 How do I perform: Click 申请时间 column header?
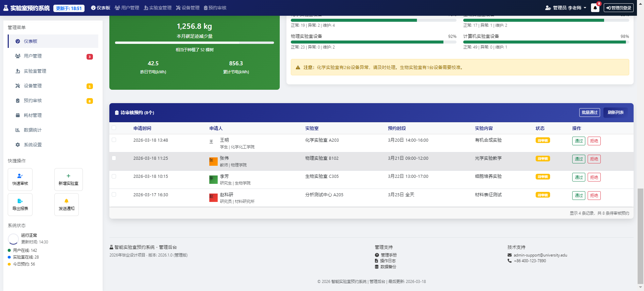pos(142,128)
